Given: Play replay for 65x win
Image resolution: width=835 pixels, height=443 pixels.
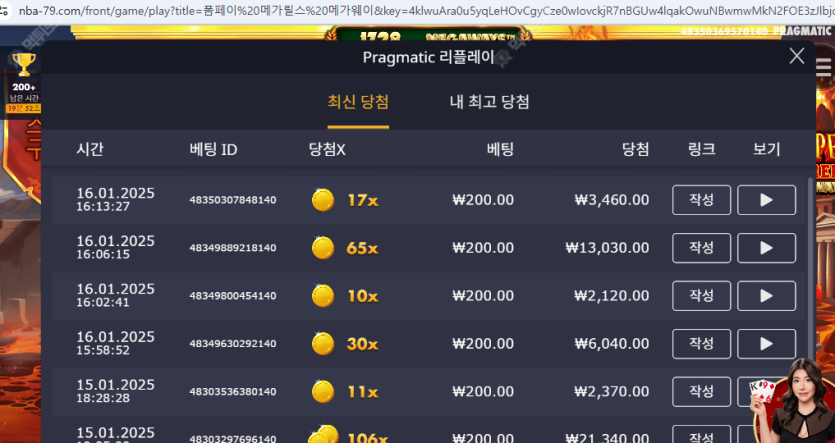Looking at the screenshot, I should (x=766, y=248).
